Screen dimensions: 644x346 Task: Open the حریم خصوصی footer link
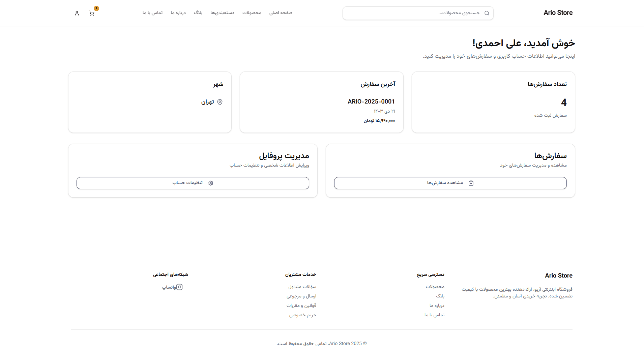tap(302, 315)
